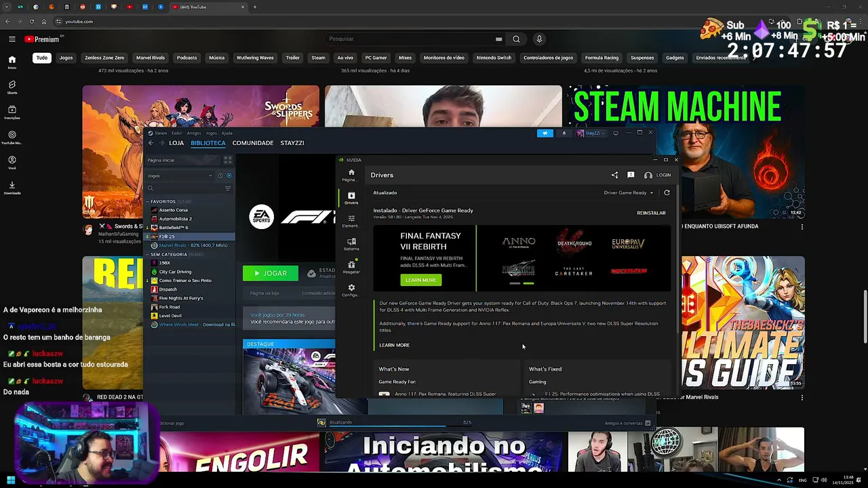Open Driver Game Ready dropdown

tap(629, 192)
